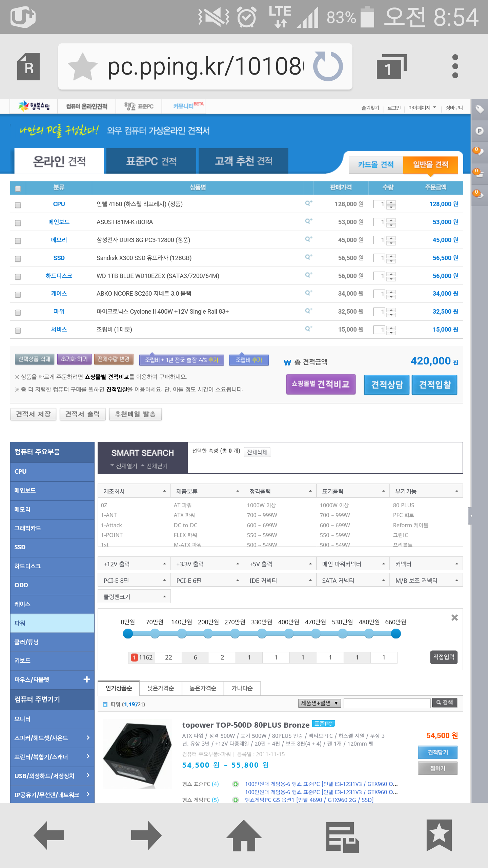Click the 행복쇼핑 logo
The height and width of the screenshot is (868, 488).
click(34, 106)
